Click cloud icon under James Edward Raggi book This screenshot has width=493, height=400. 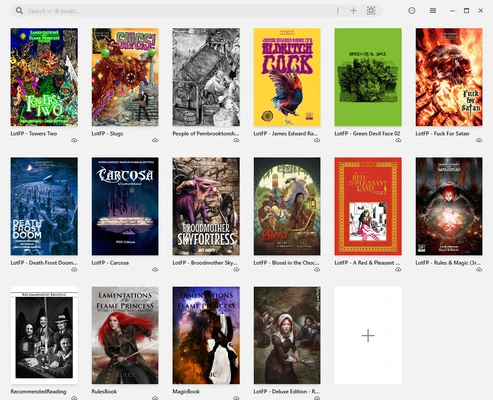[x=317, y=140]
